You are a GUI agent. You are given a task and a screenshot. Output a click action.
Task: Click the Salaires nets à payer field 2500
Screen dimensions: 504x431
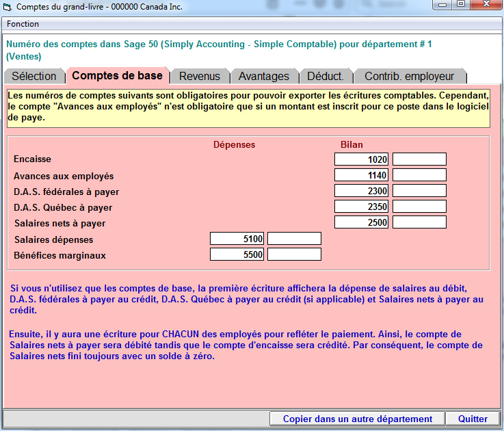pos(362,222)
